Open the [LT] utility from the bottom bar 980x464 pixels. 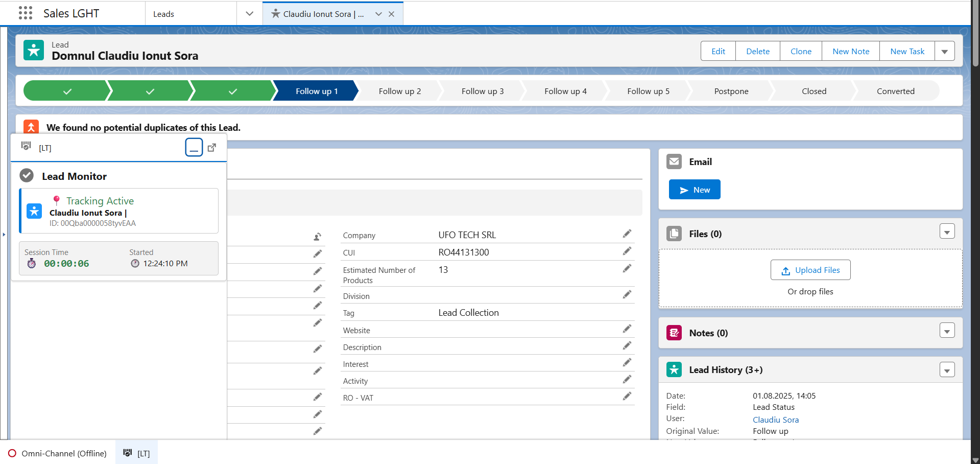coord(136,453)
